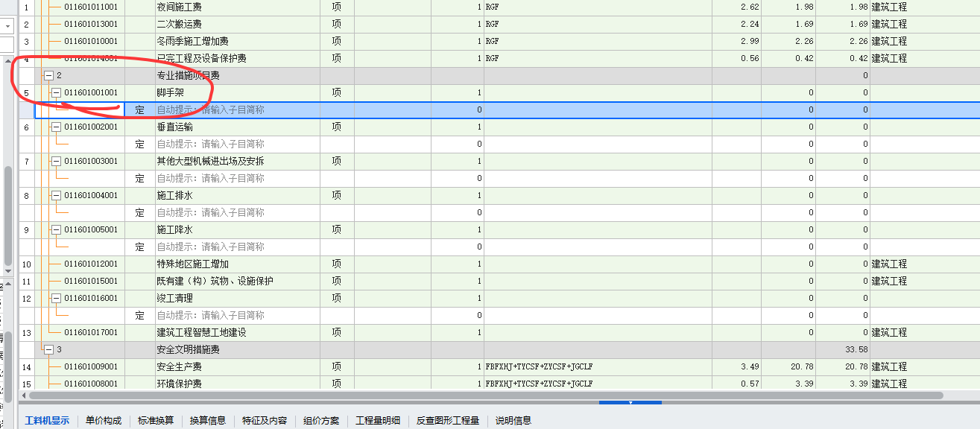Click the 项 unit cell in 脚手架 row

click(337, 92)
